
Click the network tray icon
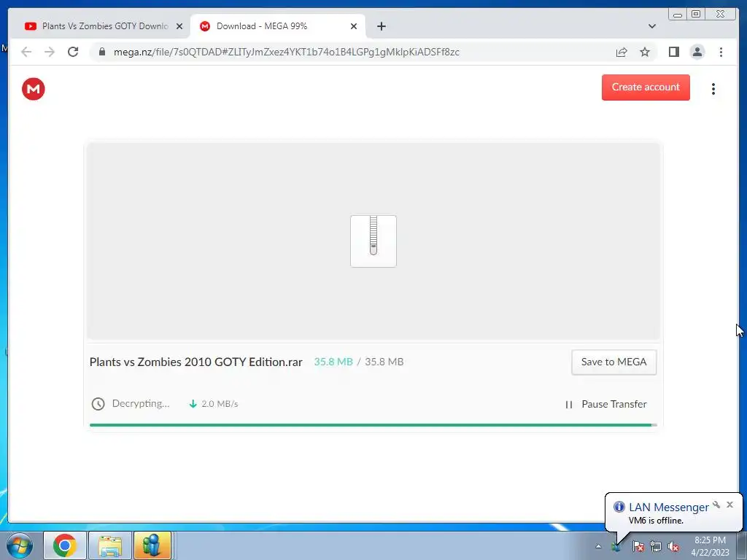(x=656, y=546)
